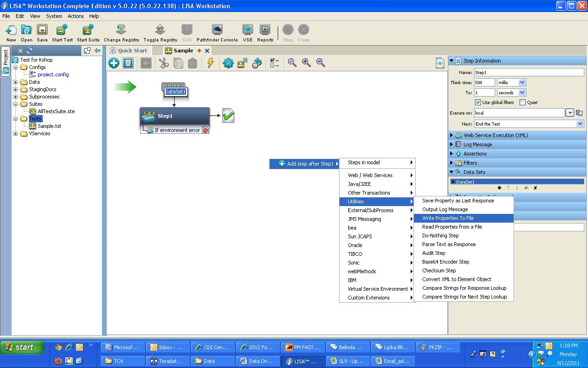Image resolution: width=588 pixels, height=368 pixels.
Task: Open the Actions menu
Action: point(75,16)
